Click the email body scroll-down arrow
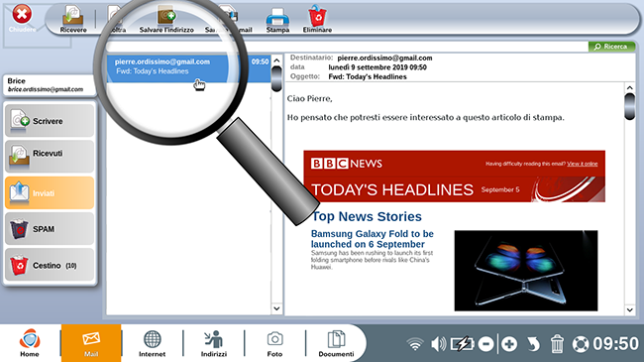 (x=629, y=309)
